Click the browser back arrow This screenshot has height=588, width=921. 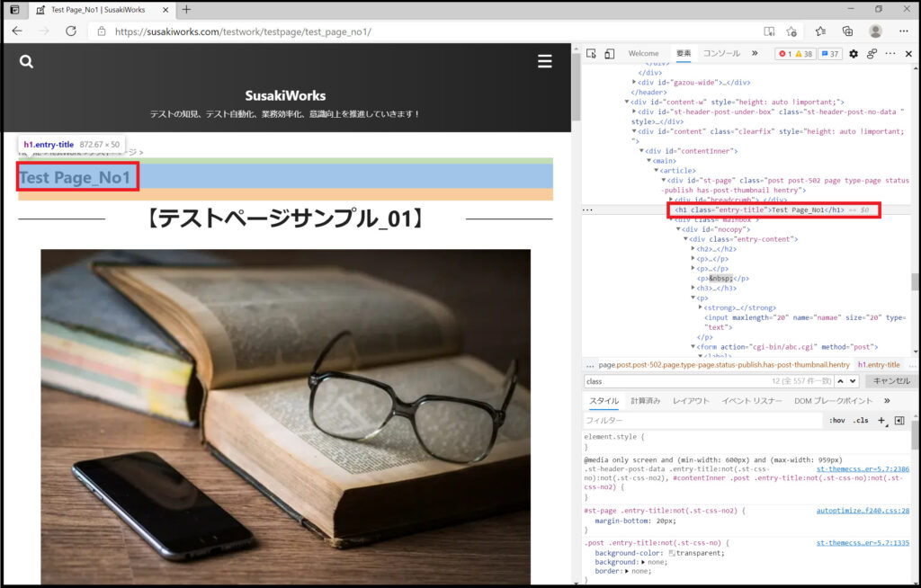[x=17, y=31]
